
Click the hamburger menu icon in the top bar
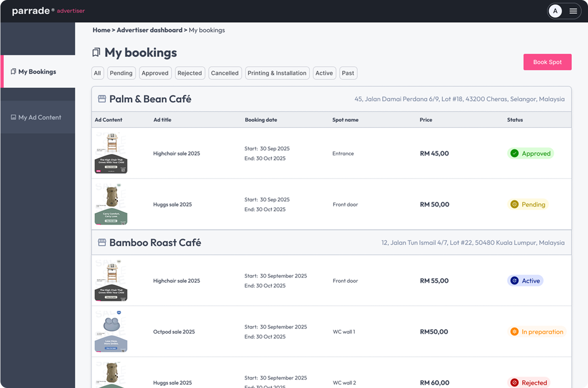(x=573, y=11)
